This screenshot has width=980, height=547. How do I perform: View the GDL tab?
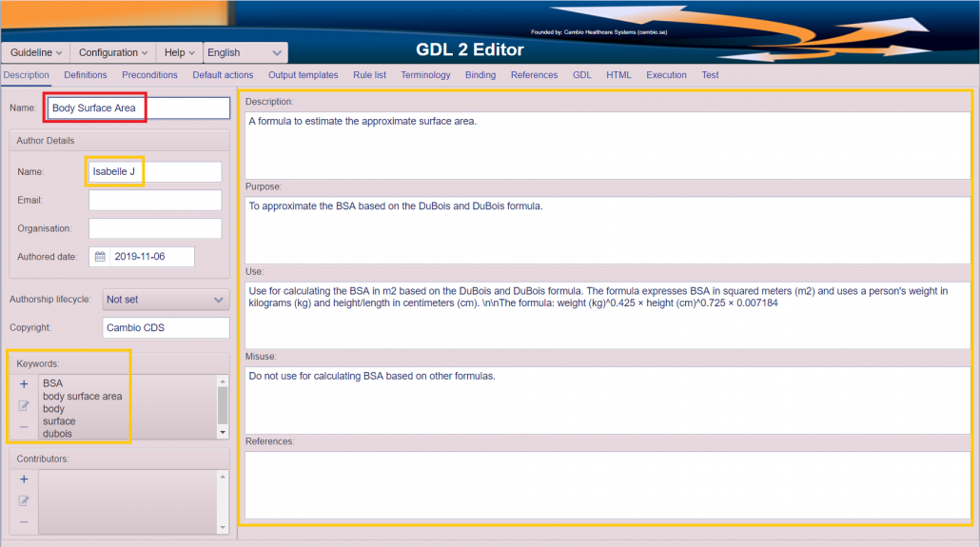582,75
